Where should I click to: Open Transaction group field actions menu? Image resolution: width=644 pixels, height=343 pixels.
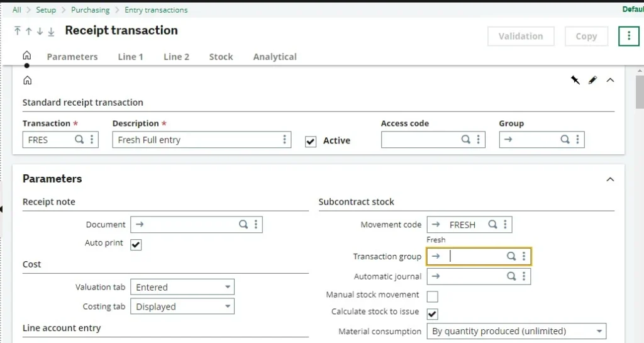click(x=524, y=256)
